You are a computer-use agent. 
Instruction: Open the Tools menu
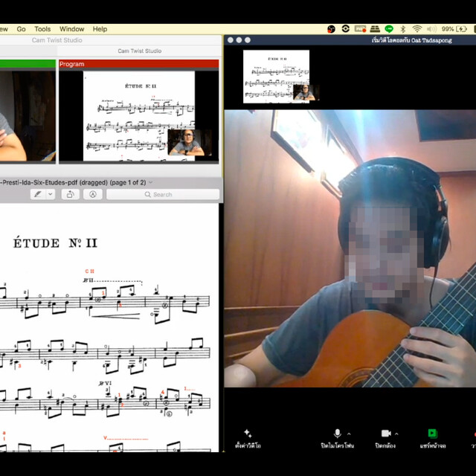coord(42,29)
